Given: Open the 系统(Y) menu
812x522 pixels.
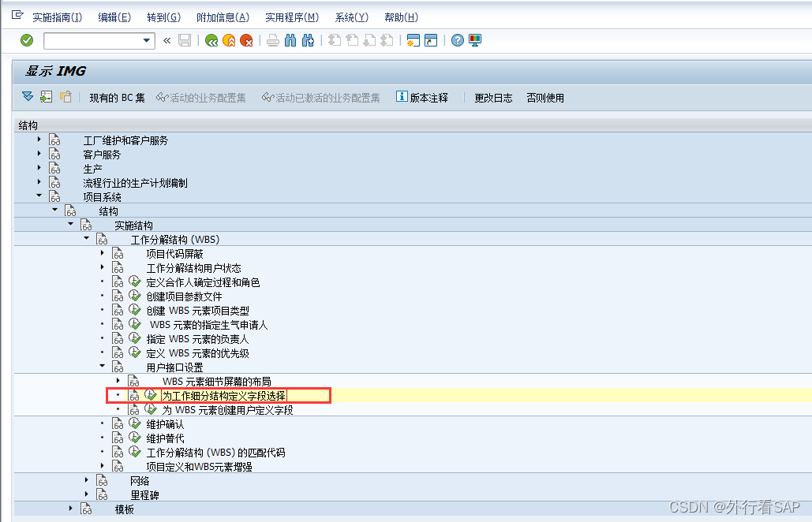Looking at the screenshot, I should coord(352,17).
